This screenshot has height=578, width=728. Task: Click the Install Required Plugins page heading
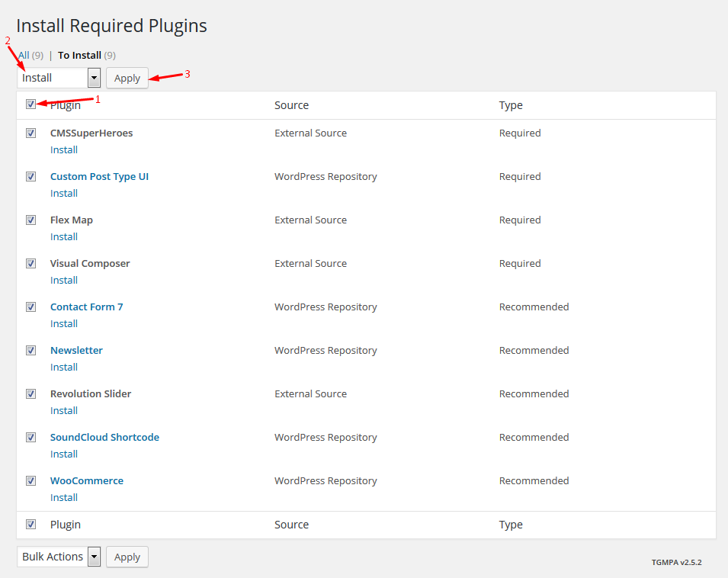click(111, 26)
